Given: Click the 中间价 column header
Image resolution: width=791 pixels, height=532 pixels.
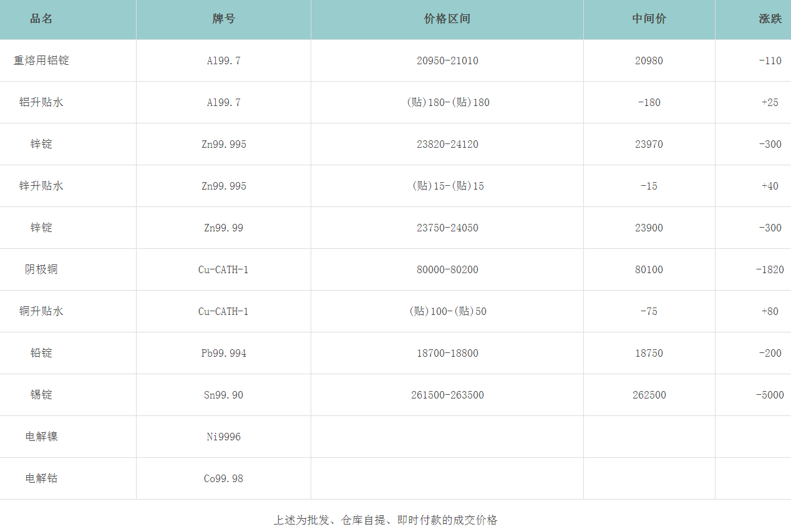Looking at the screenshot, I should pos(649,19).
